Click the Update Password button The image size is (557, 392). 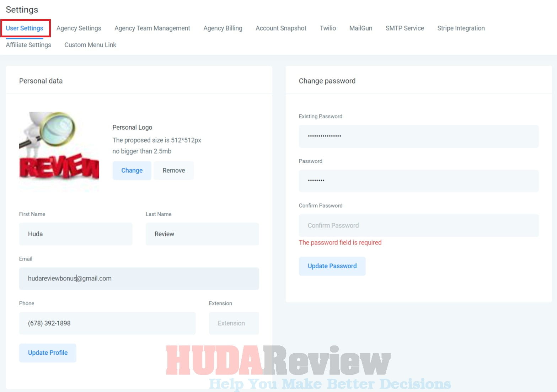[x=332, y=266]
